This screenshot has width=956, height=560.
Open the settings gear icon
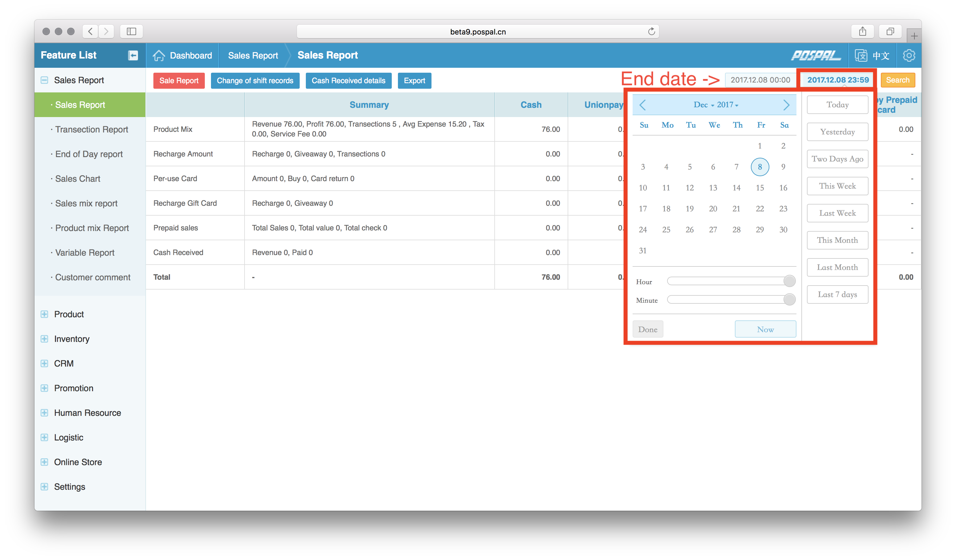coord(909,55)
